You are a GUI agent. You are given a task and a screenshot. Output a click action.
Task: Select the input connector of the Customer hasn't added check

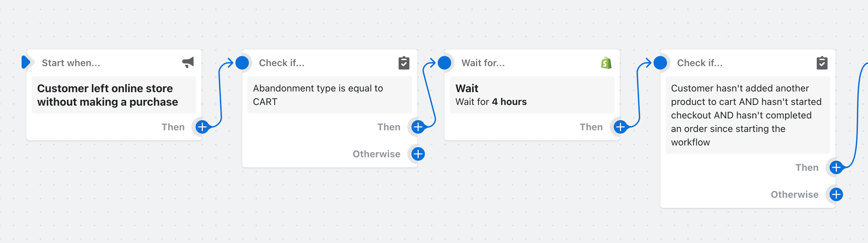(x=660, y=63)
